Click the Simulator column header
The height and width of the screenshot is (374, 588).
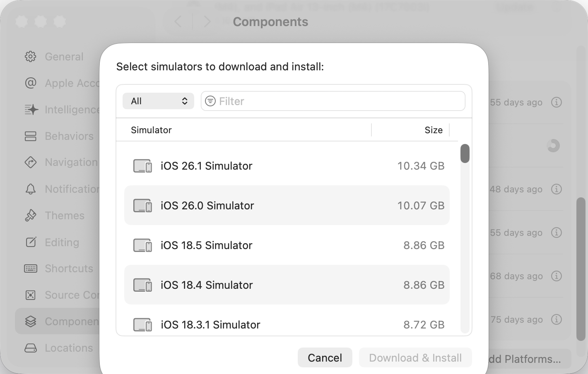point(151,130)
